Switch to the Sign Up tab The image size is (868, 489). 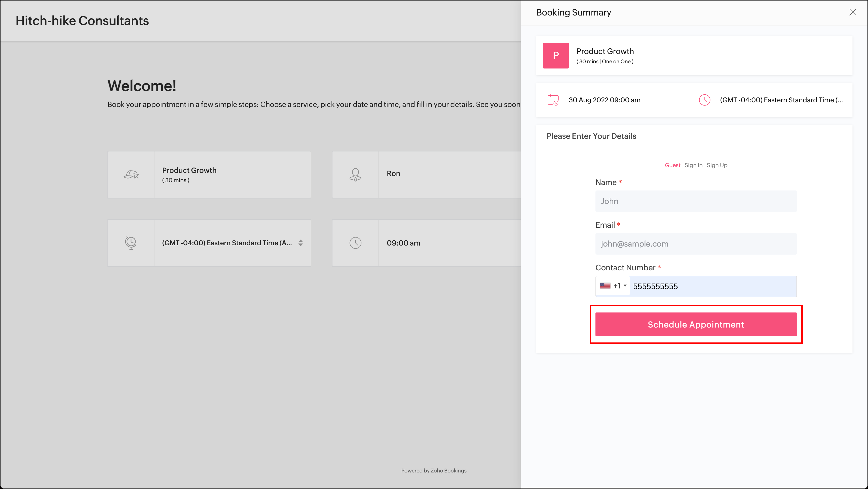[x=717, y=165]
